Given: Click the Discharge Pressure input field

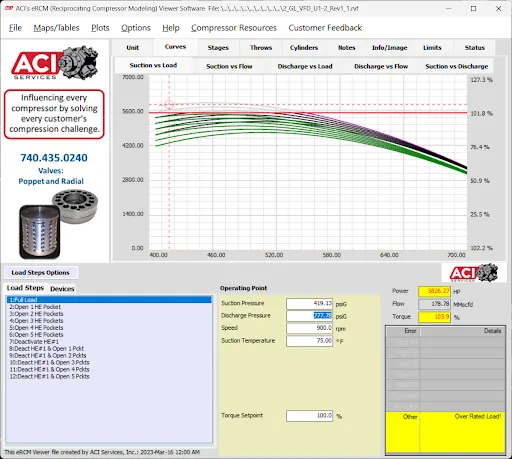Looking at the screenshot, I should point(309,316).
